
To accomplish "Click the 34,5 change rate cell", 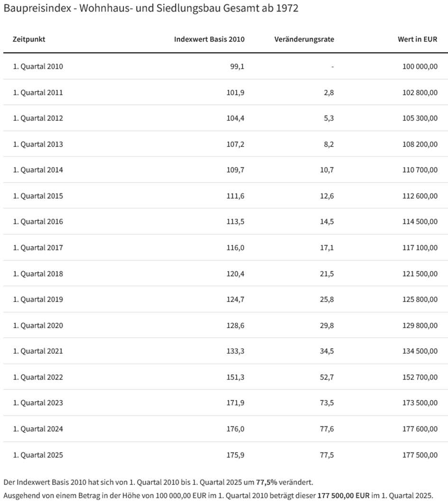I will point(327,351).
